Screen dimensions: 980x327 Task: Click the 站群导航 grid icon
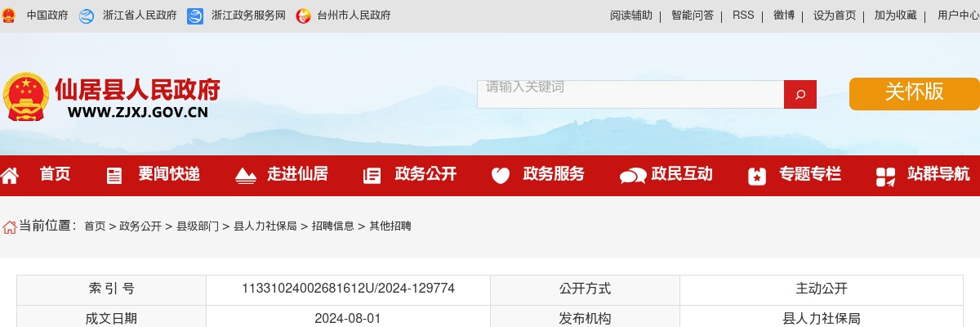click(x=885, y=176)
